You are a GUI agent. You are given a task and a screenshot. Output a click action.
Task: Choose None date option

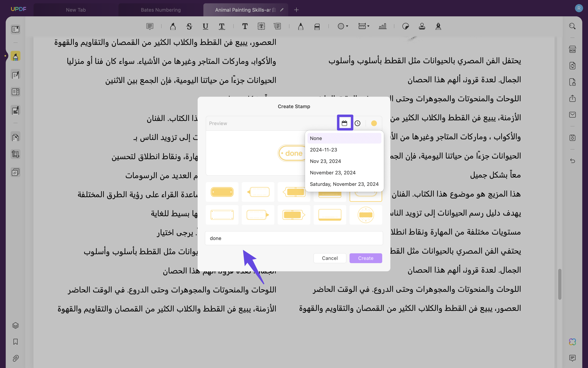(x=344, y=138)
